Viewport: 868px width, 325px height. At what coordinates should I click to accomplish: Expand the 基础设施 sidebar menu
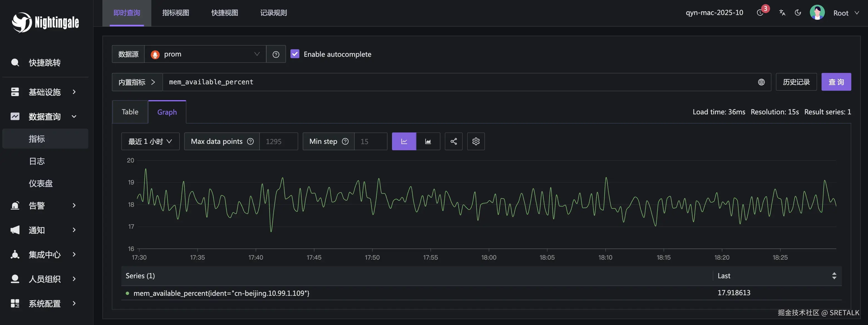45,92
